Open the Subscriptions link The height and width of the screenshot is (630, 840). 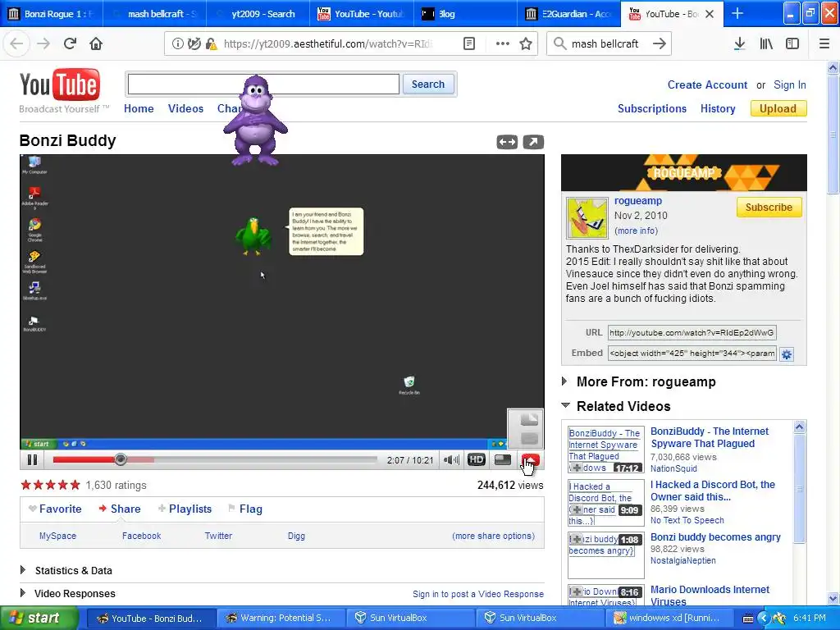pos(652,108)
